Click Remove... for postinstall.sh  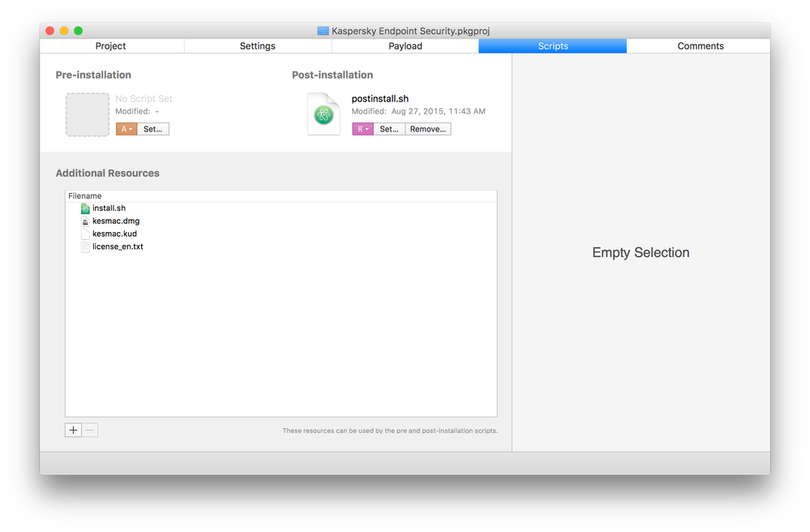[428, 129]
